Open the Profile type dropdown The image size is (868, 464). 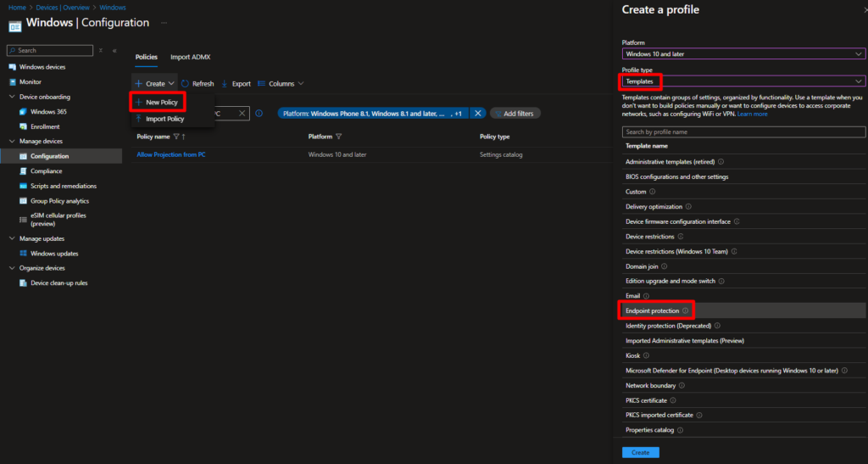[x=743, y=81]
